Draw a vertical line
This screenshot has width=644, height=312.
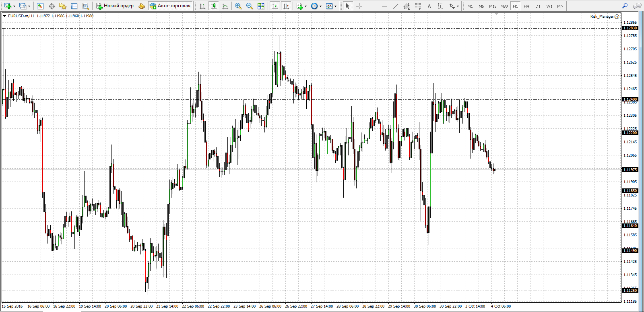373,6
